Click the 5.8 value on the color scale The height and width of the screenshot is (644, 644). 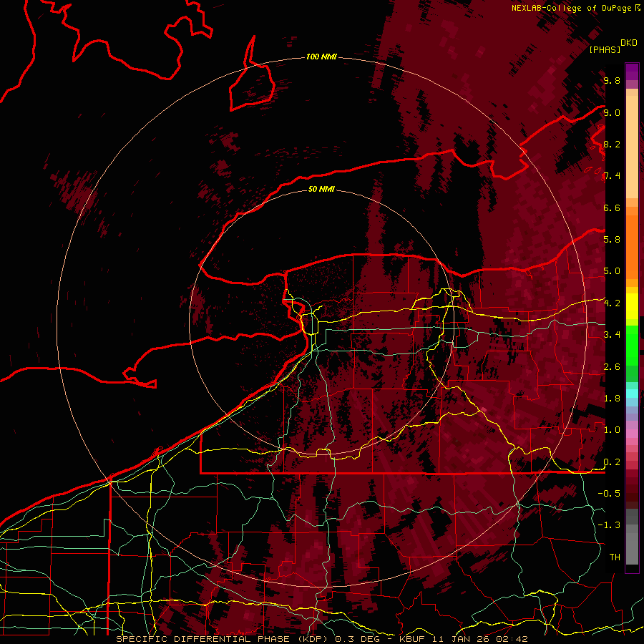(612, 240)
